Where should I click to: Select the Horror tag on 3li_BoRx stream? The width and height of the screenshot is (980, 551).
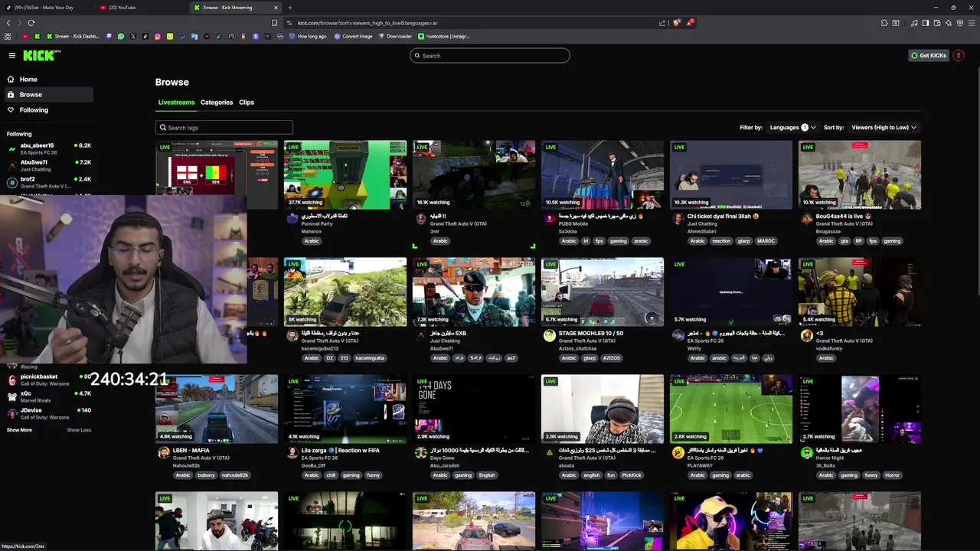(x=892, y=475)
